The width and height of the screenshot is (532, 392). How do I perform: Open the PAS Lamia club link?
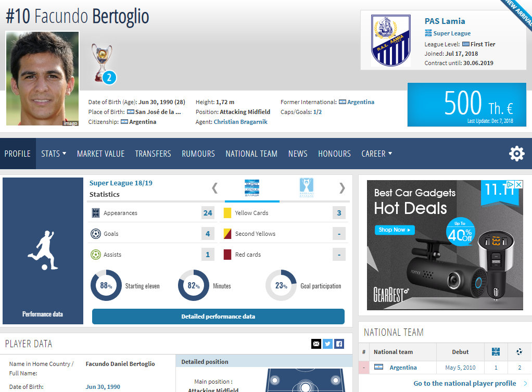(445, 21)
